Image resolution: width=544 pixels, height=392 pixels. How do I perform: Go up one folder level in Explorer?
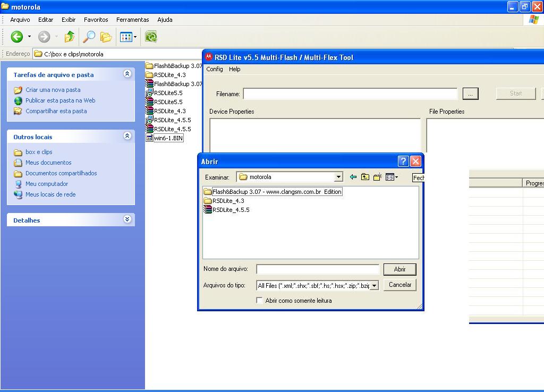(x=70, y=37)
